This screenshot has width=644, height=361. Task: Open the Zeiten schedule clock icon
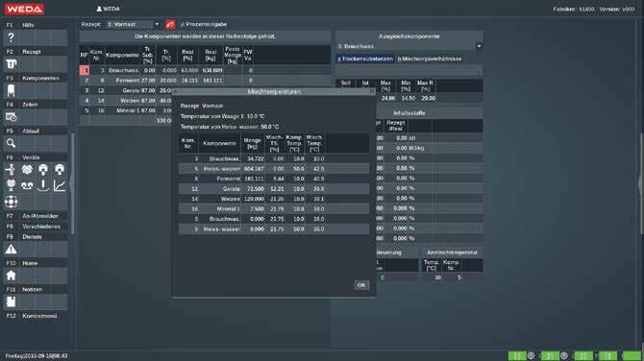[11, 117]
